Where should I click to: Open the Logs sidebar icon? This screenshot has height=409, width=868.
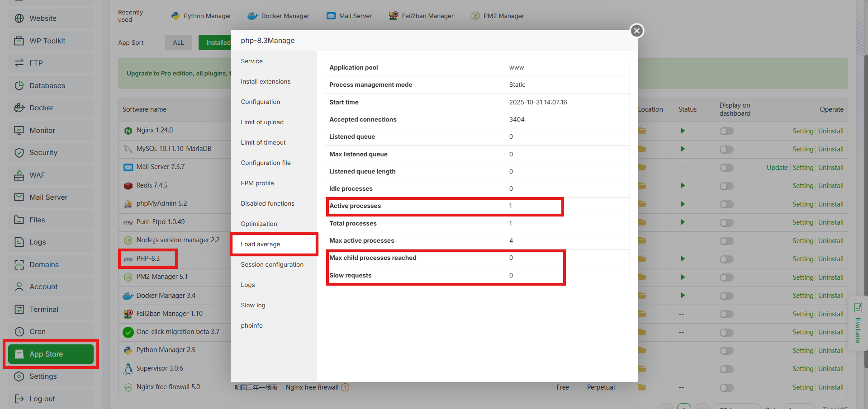click(19, 242)
